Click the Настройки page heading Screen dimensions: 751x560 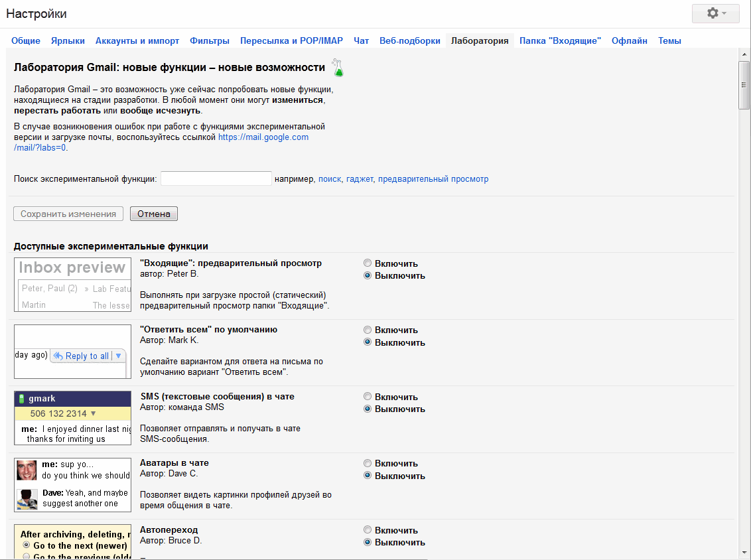click(x=36, y=14)
